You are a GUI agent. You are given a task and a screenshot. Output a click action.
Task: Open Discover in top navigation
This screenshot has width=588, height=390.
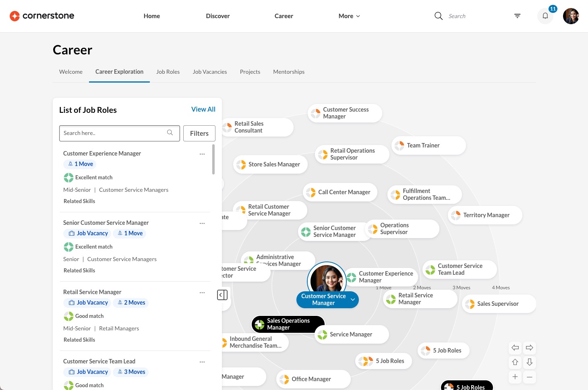[x=218, y=16]
